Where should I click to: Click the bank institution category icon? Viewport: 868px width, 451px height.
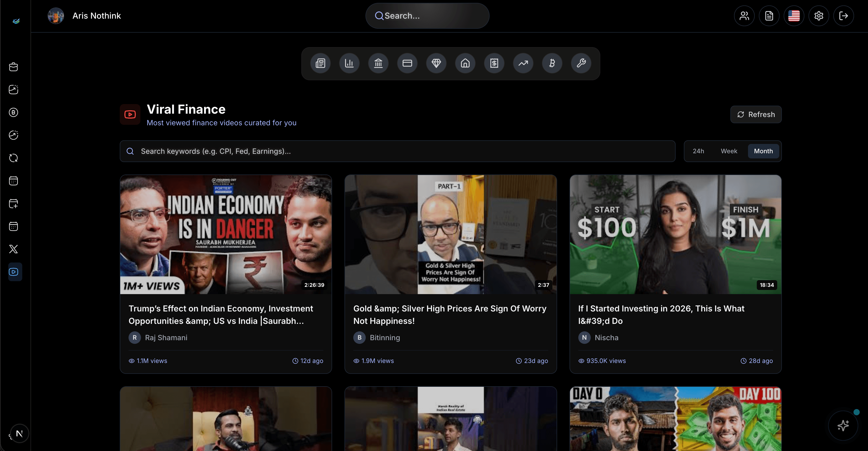coord(378,63)
